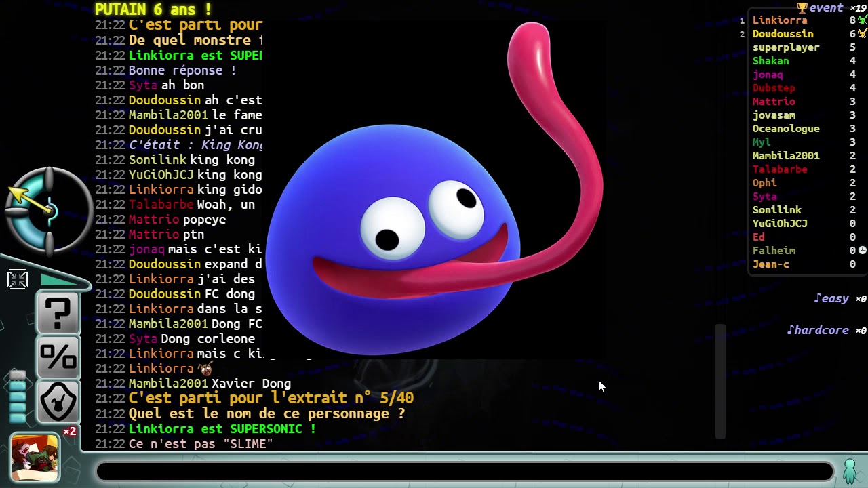Click YuGiOhJCJ's name in chat
Viewport: 868px width, 488px height.
coord(161,175)
